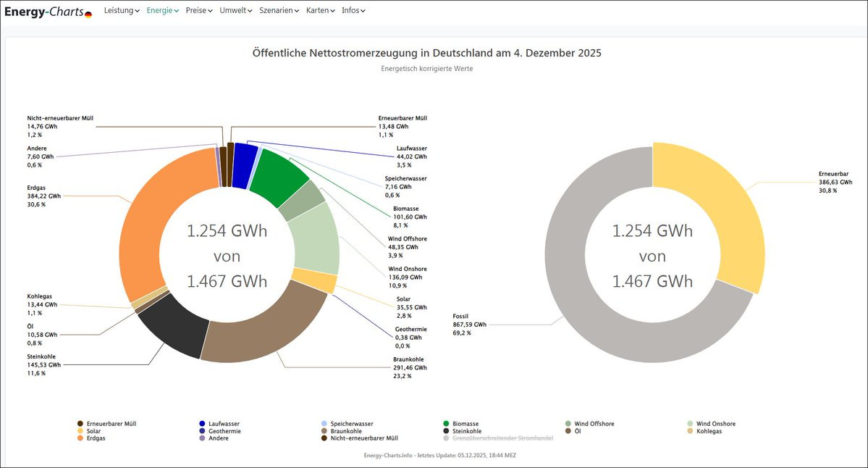The image size is (868, 468).
Task: Expand the Szenarien dropdown
Action: click(x=279, y=11)
